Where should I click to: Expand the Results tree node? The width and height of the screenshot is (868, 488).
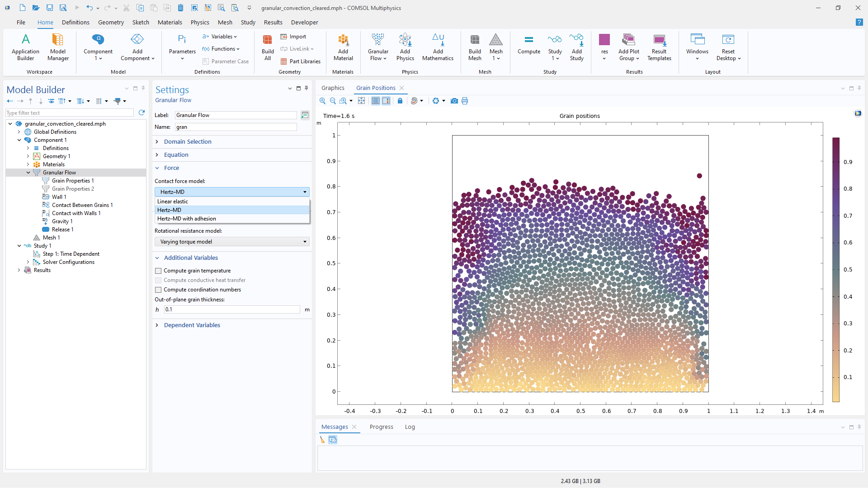19,270
